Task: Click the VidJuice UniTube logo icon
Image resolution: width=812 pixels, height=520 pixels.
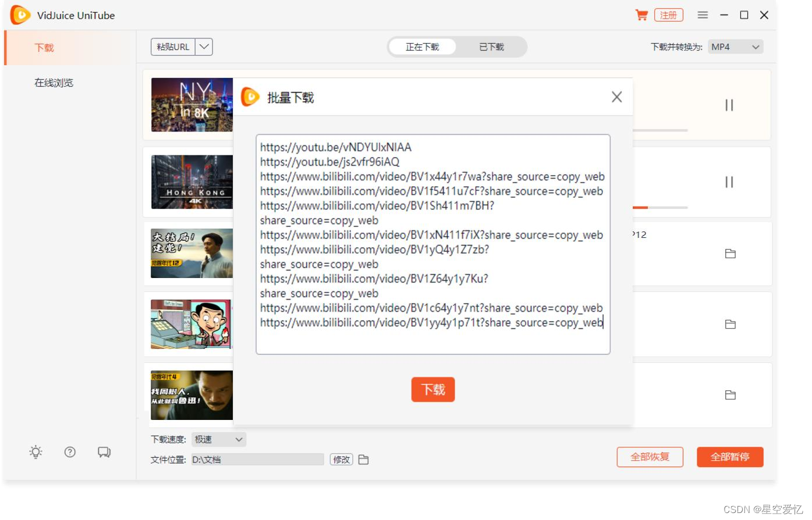Action: coord(21,15)
